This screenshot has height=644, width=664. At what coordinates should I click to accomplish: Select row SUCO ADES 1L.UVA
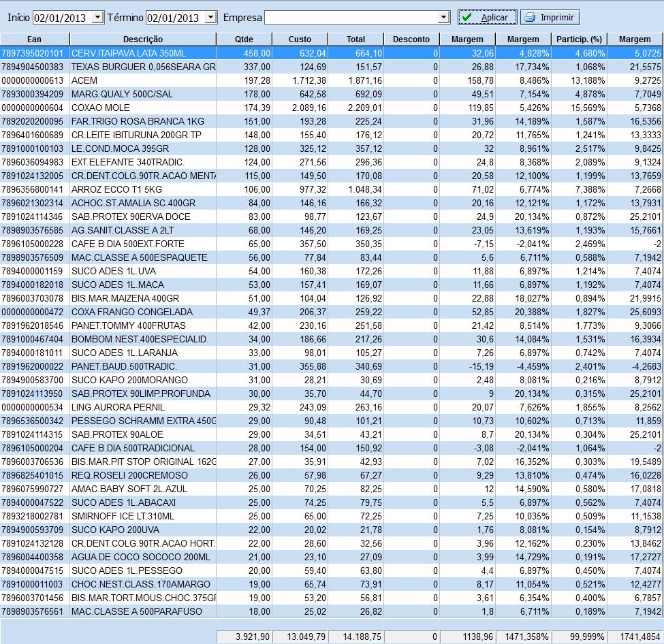[x=331, y=271]
